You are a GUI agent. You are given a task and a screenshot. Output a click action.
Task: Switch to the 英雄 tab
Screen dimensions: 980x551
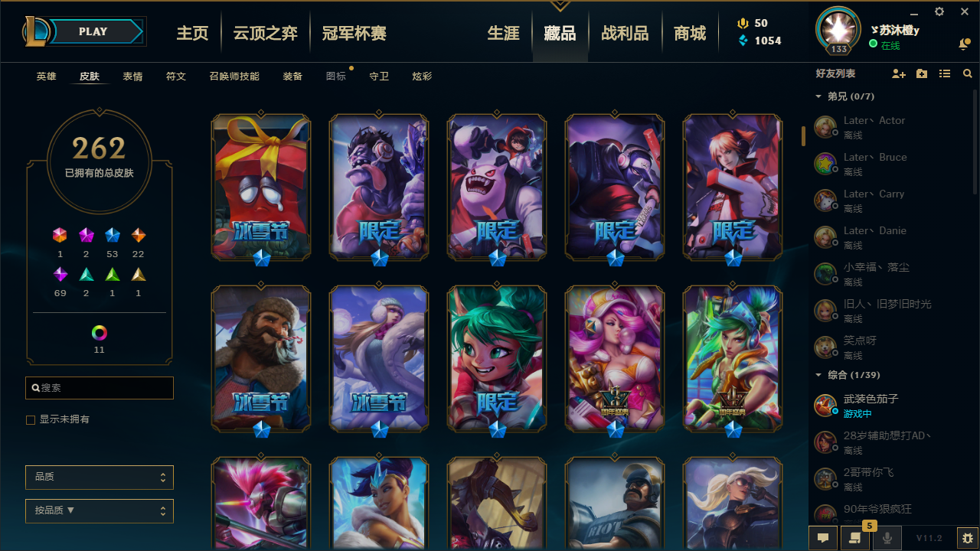click(x=46, y=77)
